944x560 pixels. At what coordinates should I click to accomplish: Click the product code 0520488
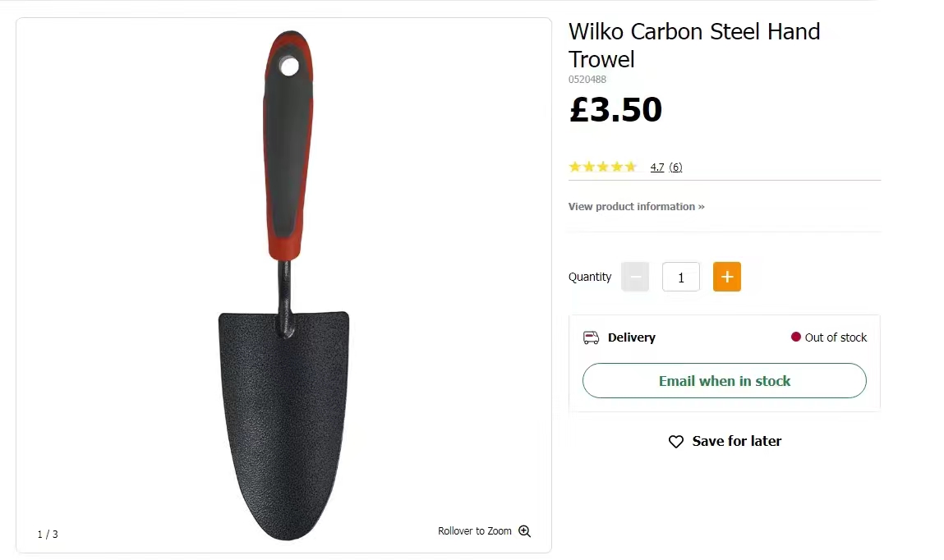(x=587, y=80)
